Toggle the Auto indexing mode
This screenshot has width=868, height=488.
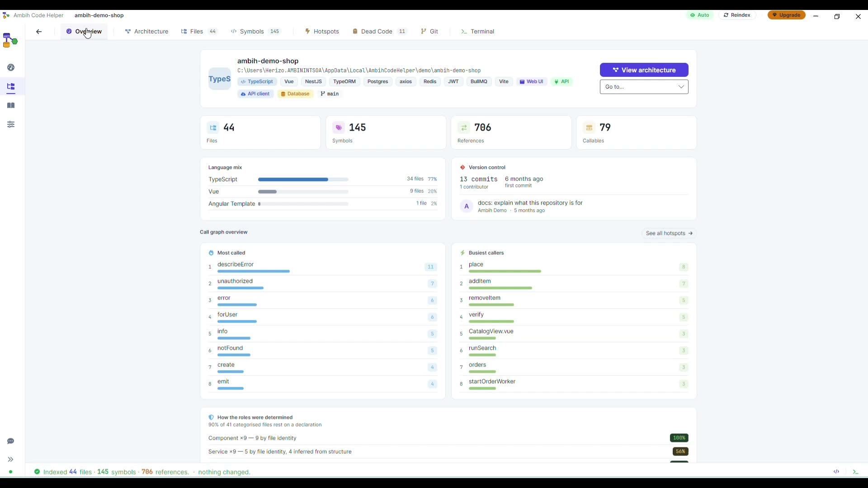point(700,15)
